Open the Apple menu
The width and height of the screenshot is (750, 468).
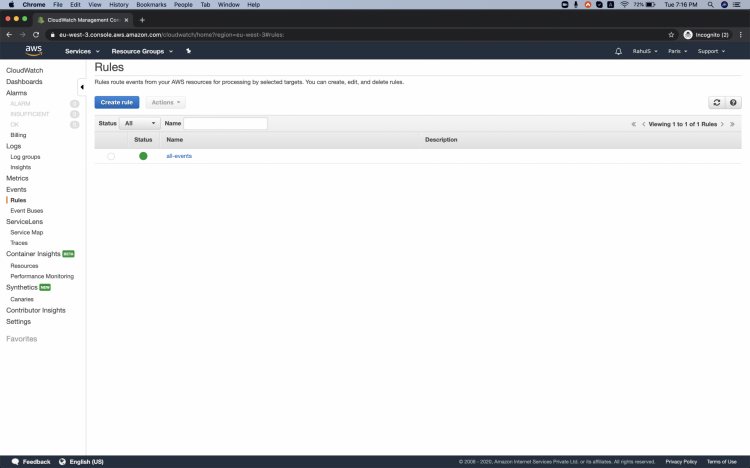point(11,4)
